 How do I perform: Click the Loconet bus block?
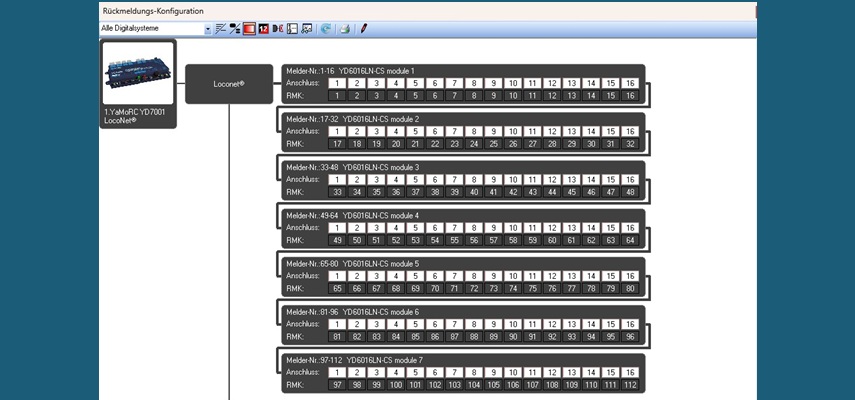pos(229,84)
